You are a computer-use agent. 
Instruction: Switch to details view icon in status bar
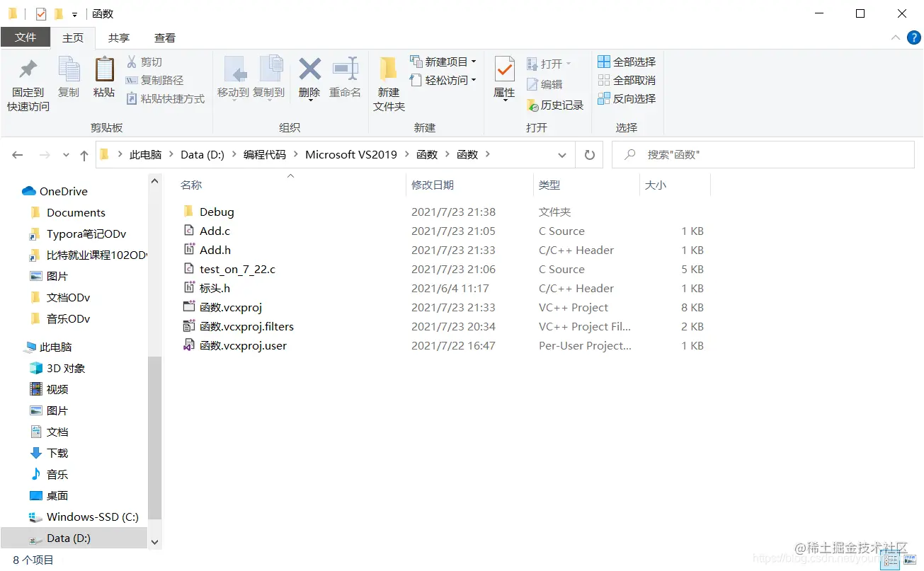point(891,560)
